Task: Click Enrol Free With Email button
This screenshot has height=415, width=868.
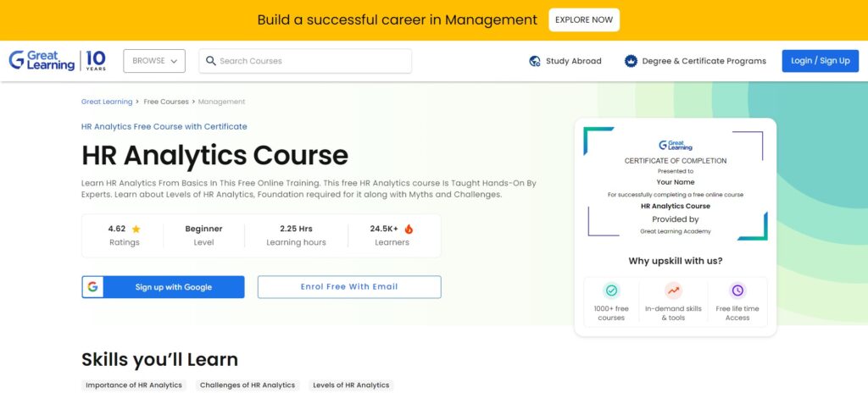Action: 349,287
